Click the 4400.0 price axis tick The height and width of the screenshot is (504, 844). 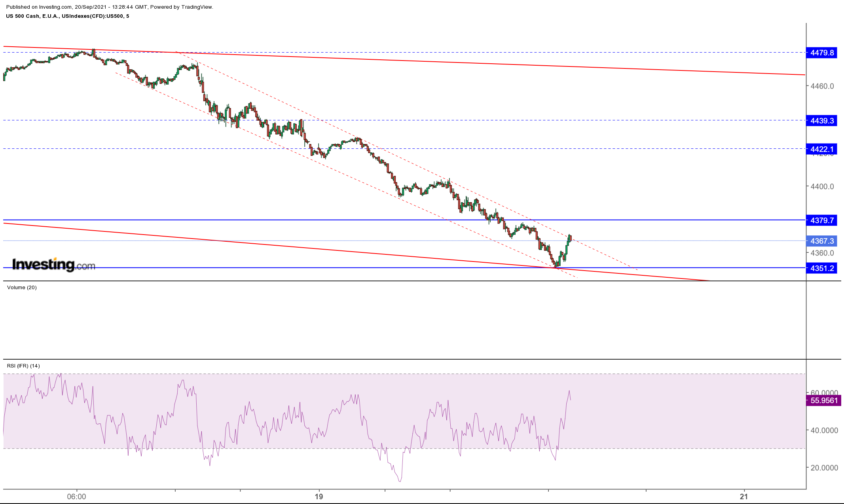click(822, 187)
